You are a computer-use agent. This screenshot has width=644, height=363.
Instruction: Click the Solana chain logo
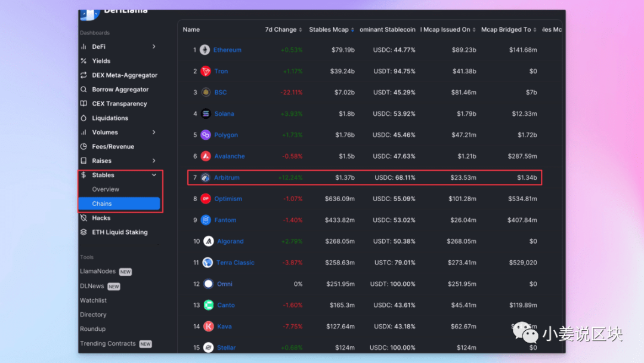pyautogui.click(x=206, y=113)
